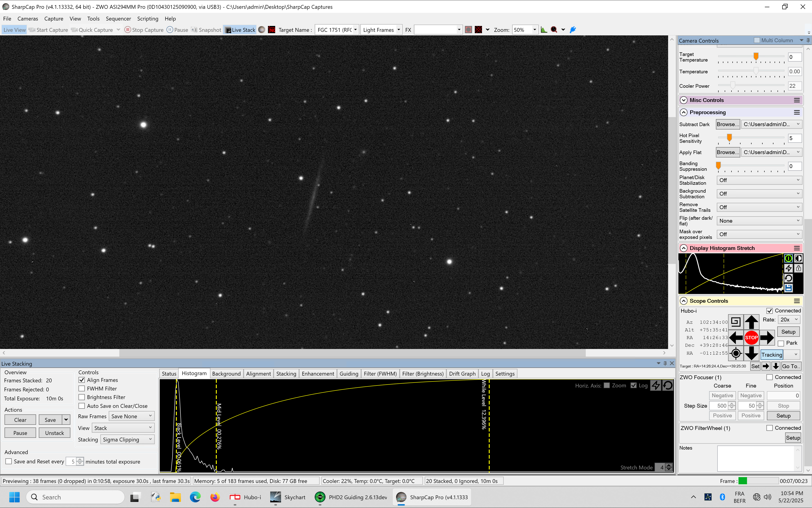Click the Hot Pixel Sensitivity slider
This screenshot has width=812, height=508.
pyautogui.click(x=751, y=138)
